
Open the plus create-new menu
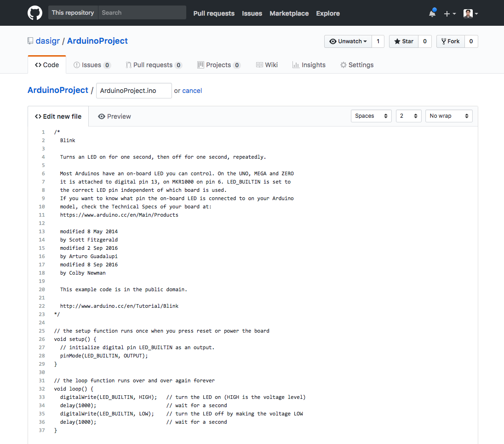(x=450, y=13)
